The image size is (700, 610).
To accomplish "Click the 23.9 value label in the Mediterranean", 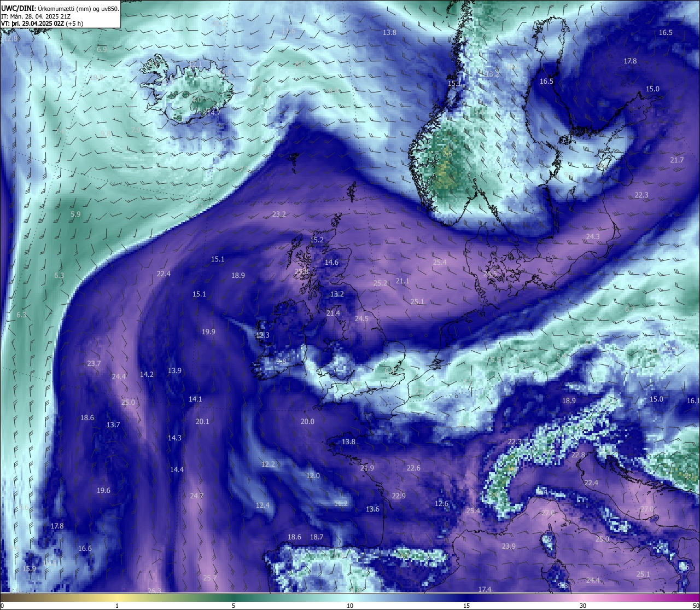I will coord(509,546).
